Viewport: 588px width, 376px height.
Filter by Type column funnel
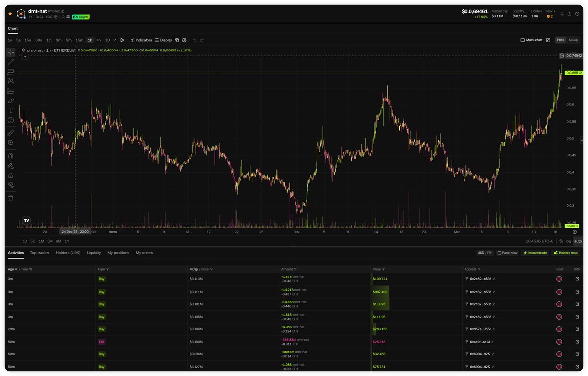point(107,269)
